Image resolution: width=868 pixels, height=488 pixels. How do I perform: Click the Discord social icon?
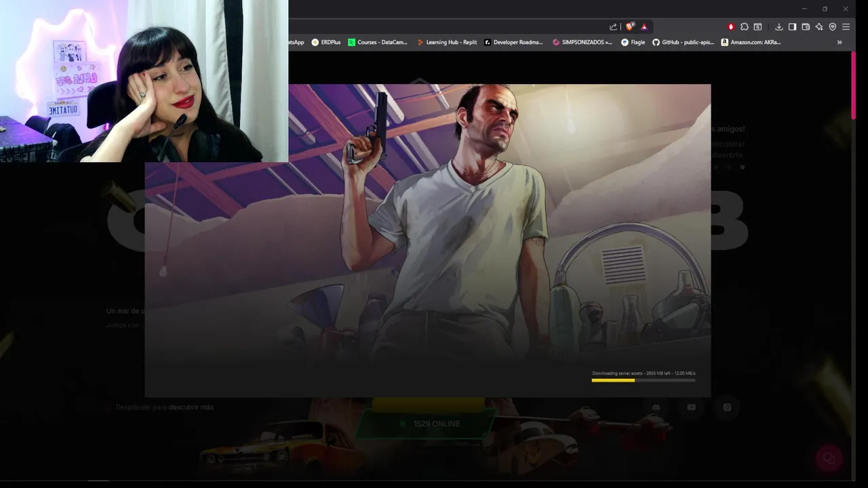coord(656,407)
